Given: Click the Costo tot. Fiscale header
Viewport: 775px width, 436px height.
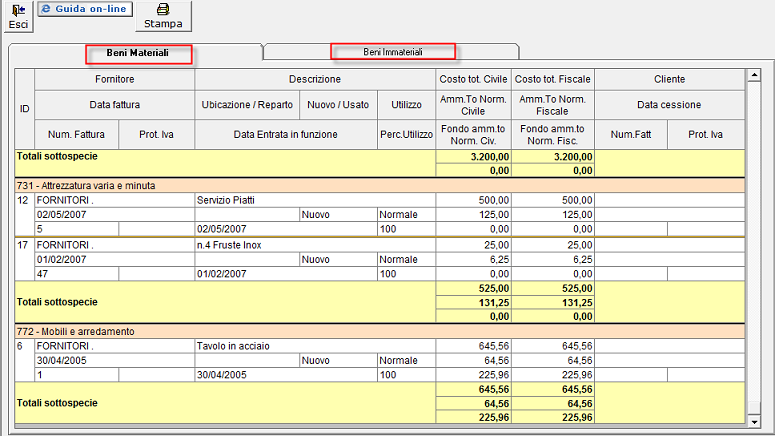Looking at the screenshot, I should click(552, 79).
